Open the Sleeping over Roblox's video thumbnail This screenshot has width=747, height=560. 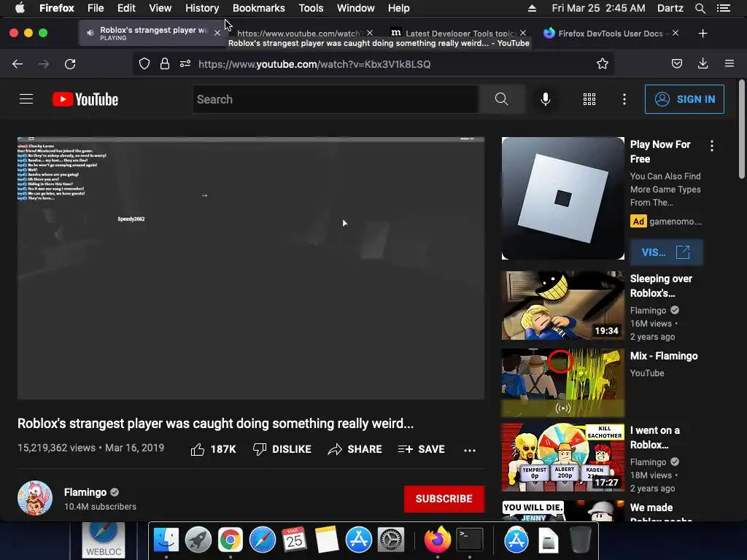coord(563,306)
